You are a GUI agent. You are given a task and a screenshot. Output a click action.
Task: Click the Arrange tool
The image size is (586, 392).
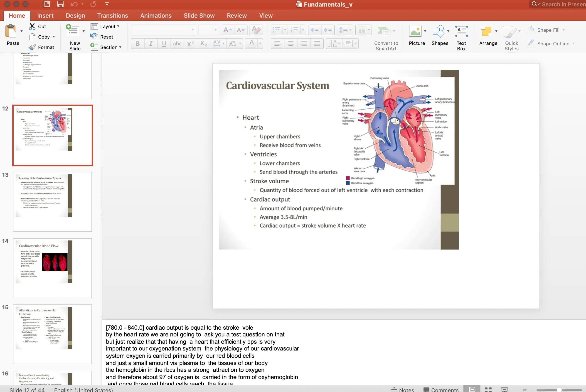pos(488,36)
